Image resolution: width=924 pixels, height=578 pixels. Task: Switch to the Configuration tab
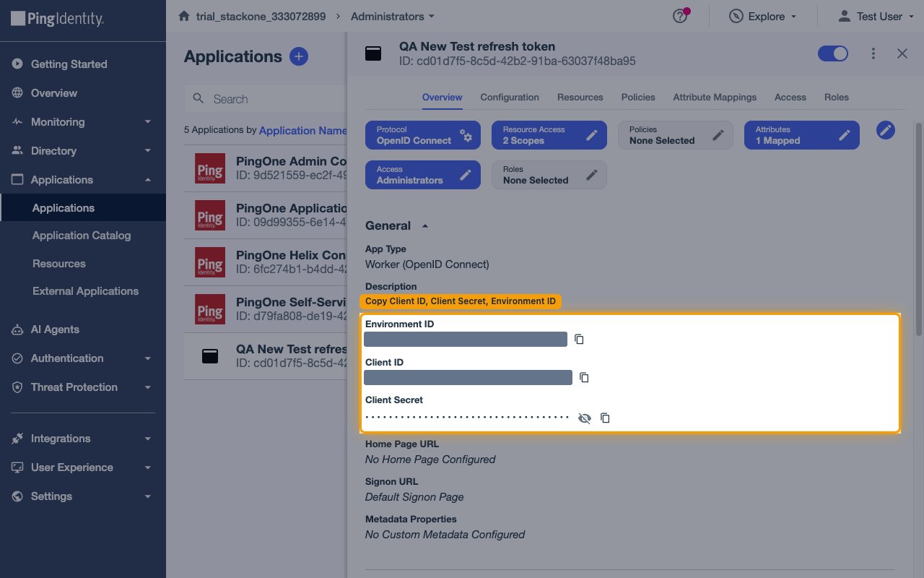510,97
